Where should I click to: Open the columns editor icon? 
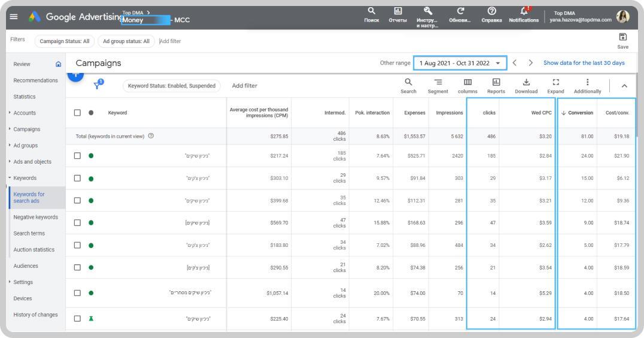(x=467, y=82)
